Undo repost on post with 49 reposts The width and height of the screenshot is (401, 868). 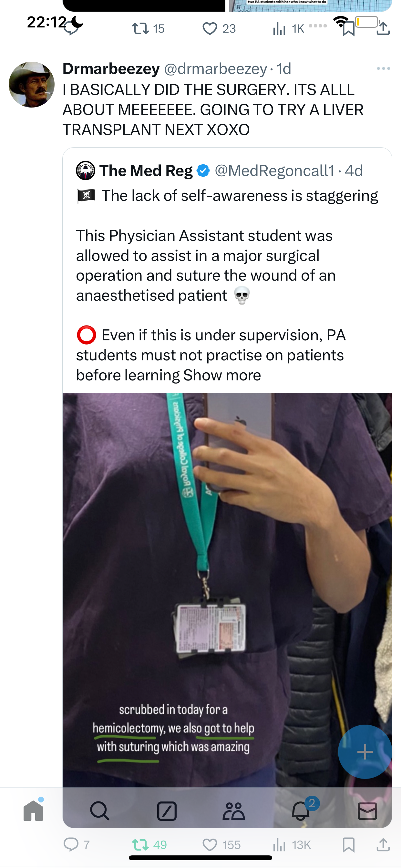click(149, 845)
